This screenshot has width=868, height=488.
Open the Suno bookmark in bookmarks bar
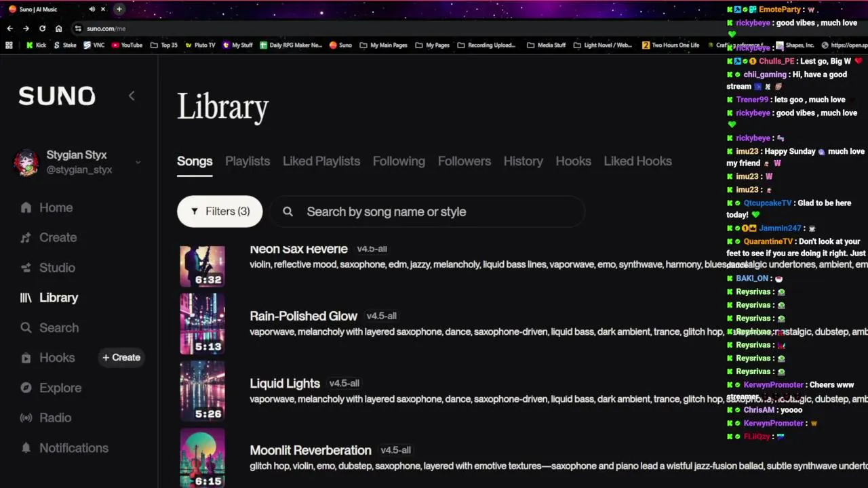pyautogui.click(x=340, y=45)
